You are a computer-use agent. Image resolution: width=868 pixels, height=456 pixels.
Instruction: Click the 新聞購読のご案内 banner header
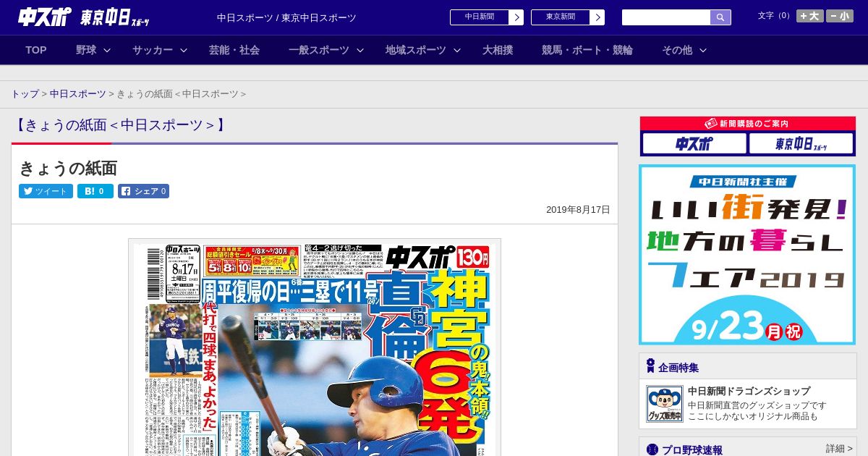[747, 124]
